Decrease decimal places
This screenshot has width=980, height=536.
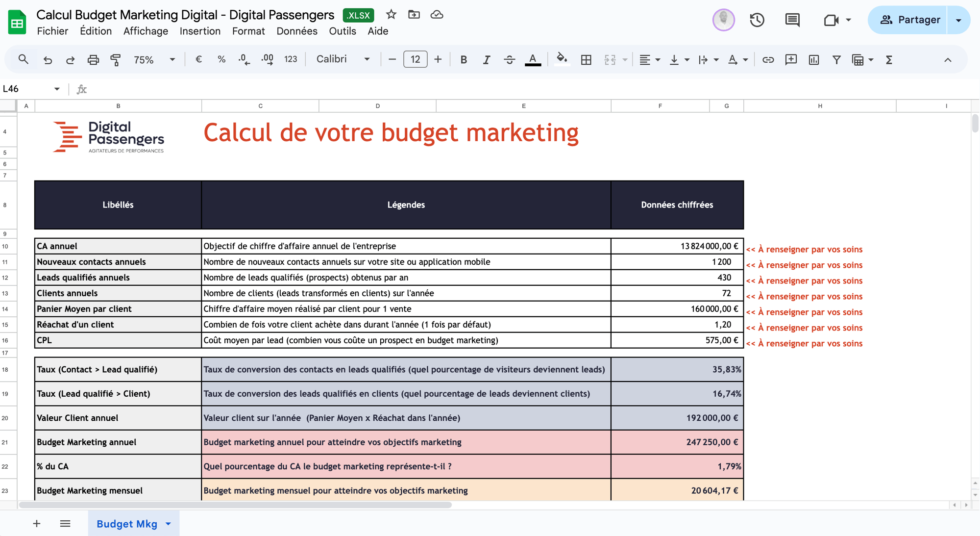point(244,59)
